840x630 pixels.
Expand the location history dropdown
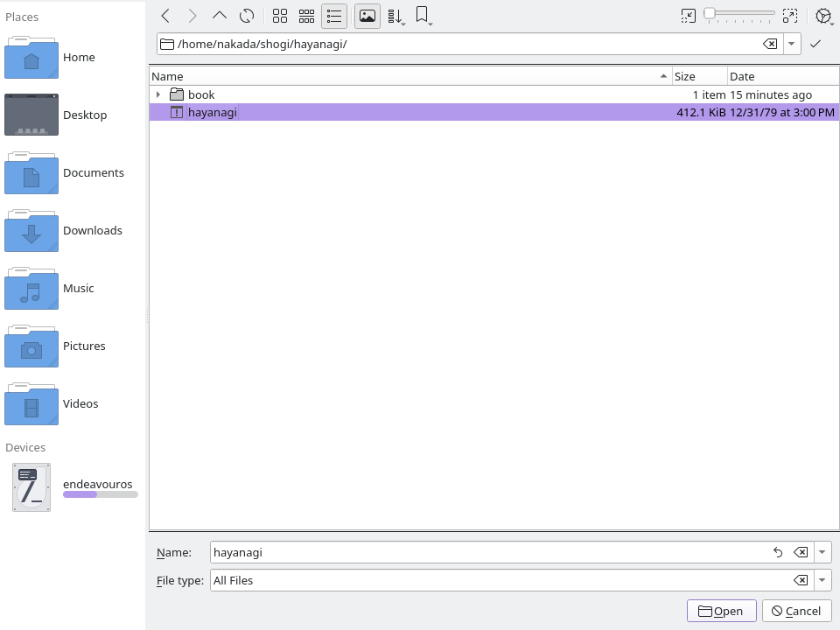792,44
